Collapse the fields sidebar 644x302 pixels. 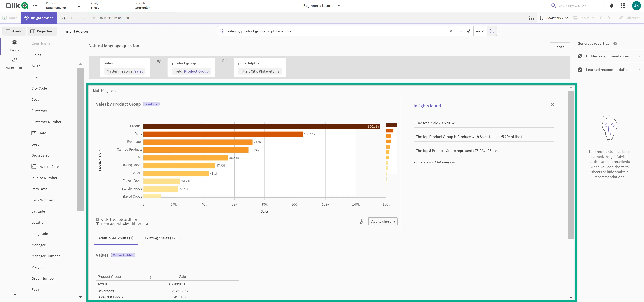coord(14,294)
